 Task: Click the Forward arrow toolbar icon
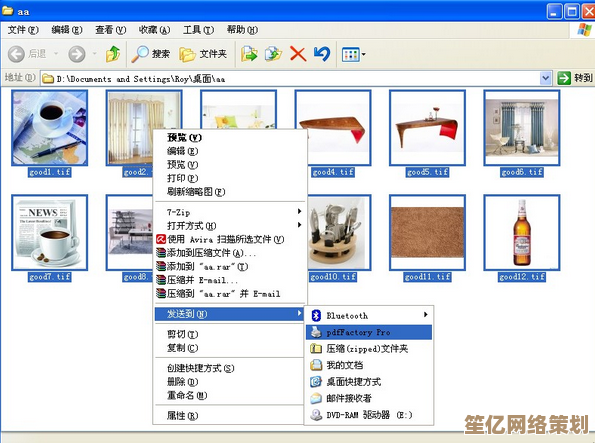pos(77,54)
